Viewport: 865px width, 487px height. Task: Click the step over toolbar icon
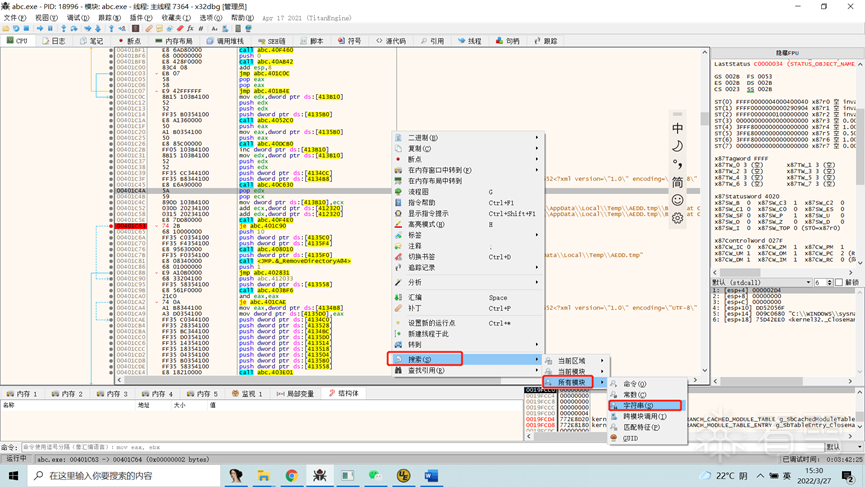click(x=74, y=28)
